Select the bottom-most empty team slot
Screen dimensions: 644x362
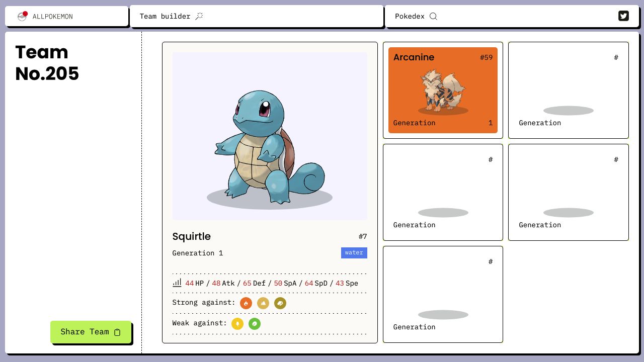tap(443, 294)
